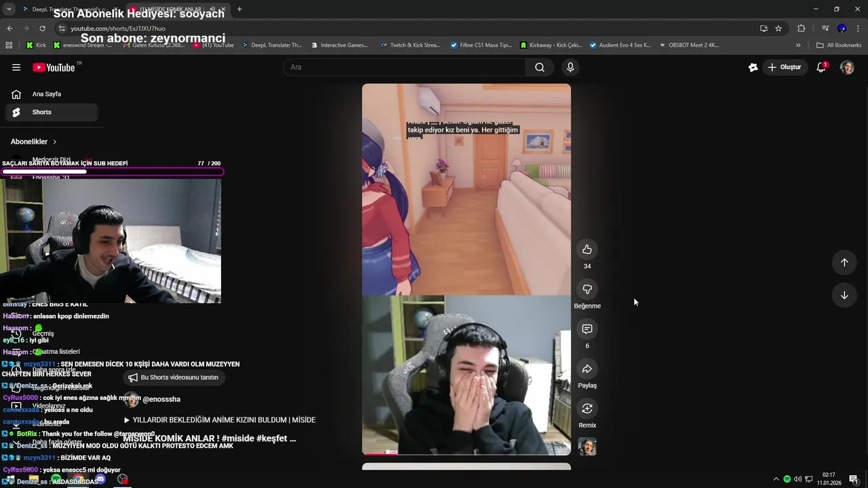Open Chrome three-dot menu
The width and height of the screenshot is (868, 488).
858,28
